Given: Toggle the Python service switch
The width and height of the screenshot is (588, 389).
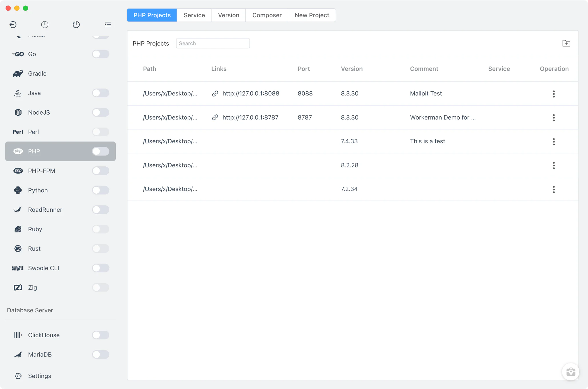Looking at the screenshot, I should 100,190.
